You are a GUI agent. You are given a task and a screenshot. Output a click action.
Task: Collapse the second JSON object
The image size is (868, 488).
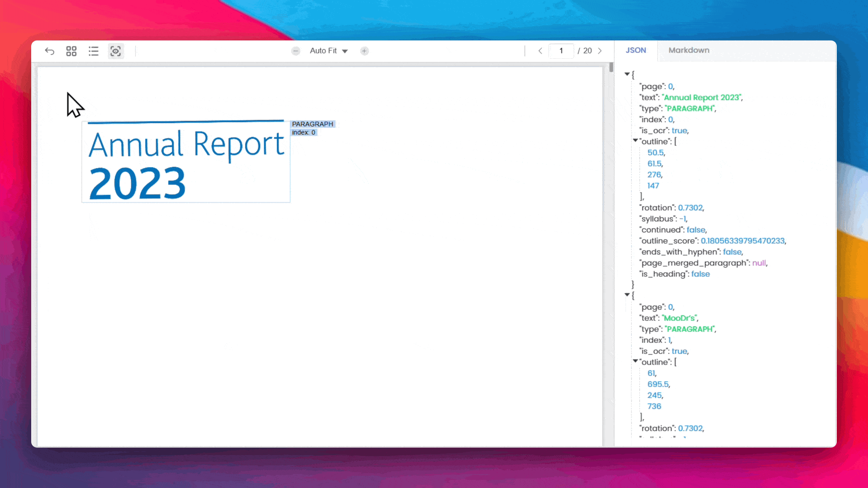pos(627,295)
